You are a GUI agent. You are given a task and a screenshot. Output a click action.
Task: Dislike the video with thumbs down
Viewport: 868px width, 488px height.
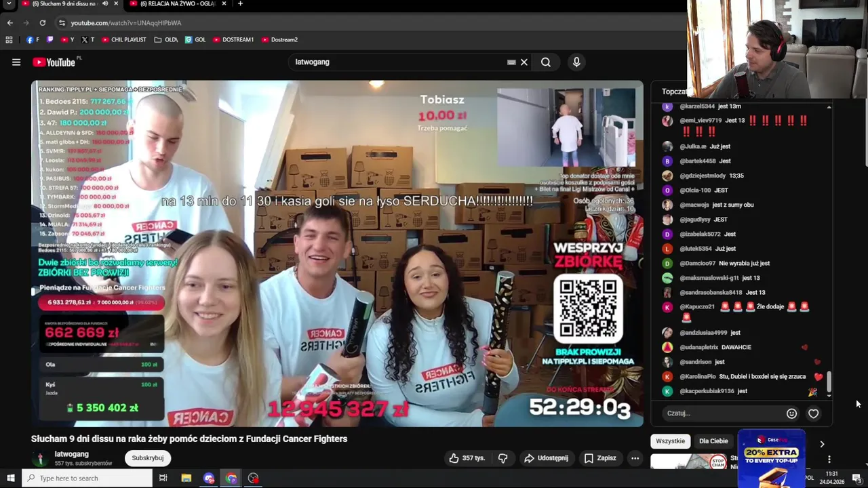tap(503, 458)
